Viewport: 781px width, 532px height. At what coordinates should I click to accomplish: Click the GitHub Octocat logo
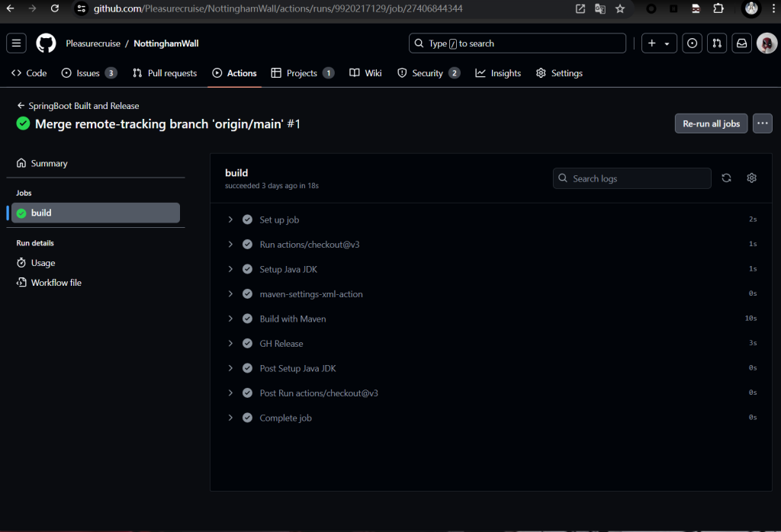click(46, 43)
